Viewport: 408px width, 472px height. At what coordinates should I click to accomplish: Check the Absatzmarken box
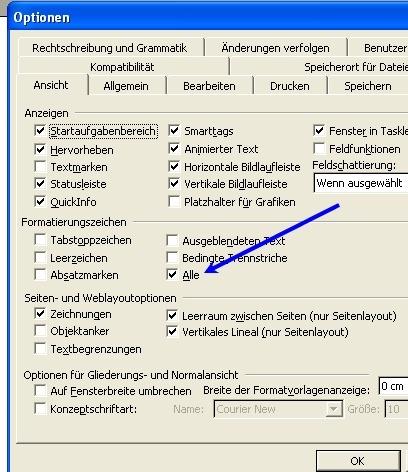tap(40, 275)
